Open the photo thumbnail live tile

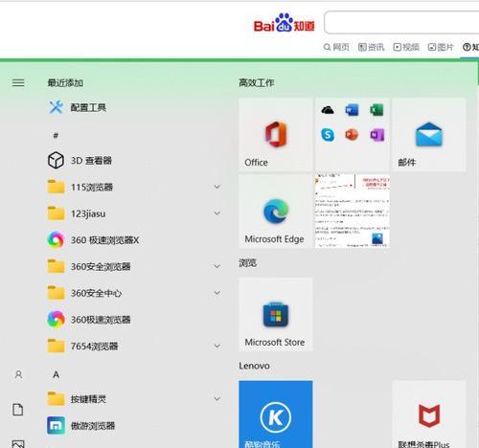(x=353, y=211)
